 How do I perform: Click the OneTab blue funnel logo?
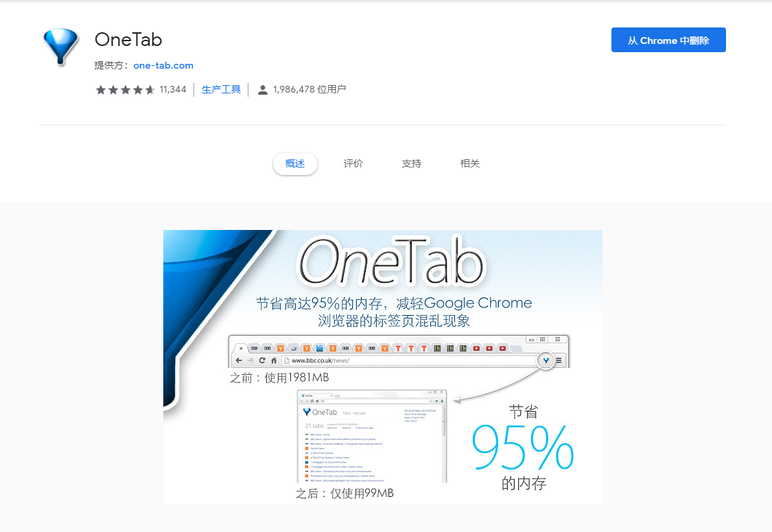point(61,47)
